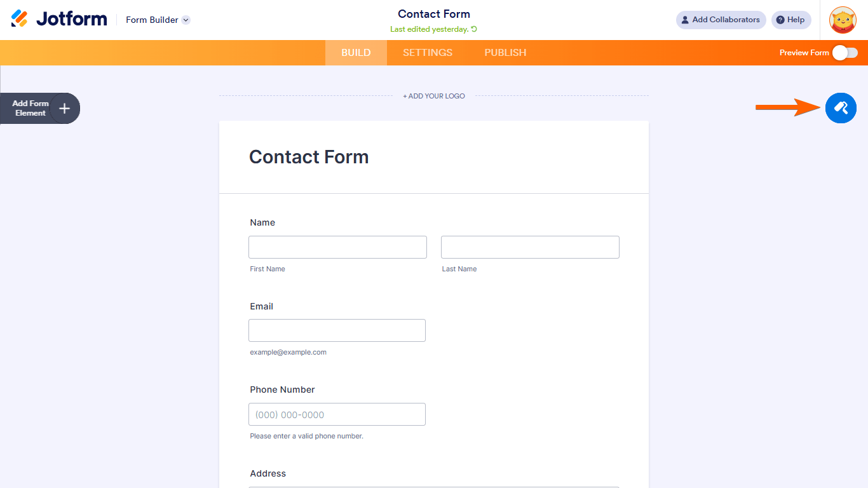Click the plus icon to add form element
Viewport: 868px width, 488px height.
pyautogui.click(x=64, y=109)
